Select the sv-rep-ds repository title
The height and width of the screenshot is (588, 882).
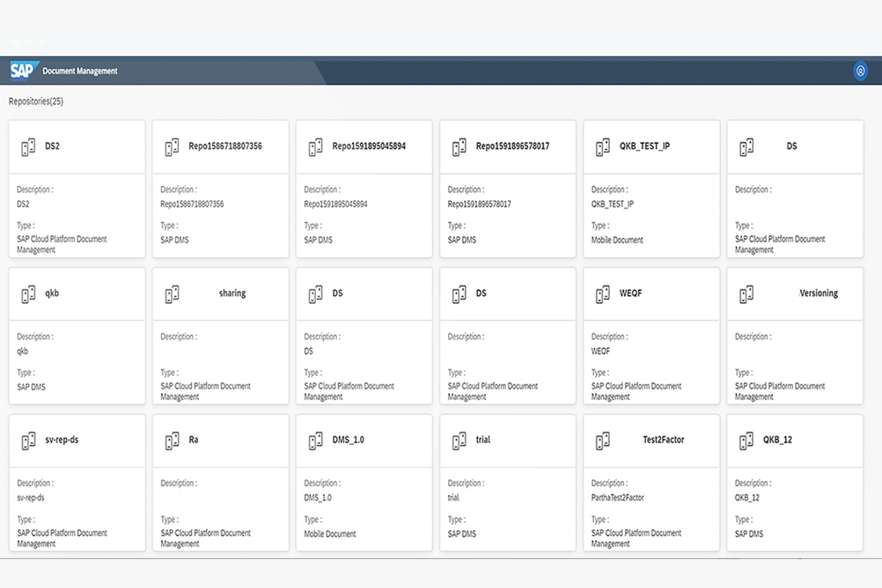[62, 440]
